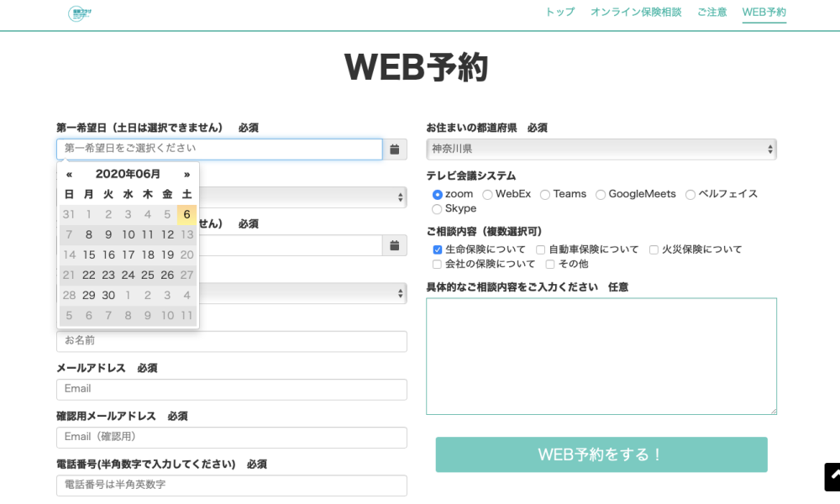
Task: Open the オンライン保険相談 nav menu item
Action: click(x=635, y=12)
